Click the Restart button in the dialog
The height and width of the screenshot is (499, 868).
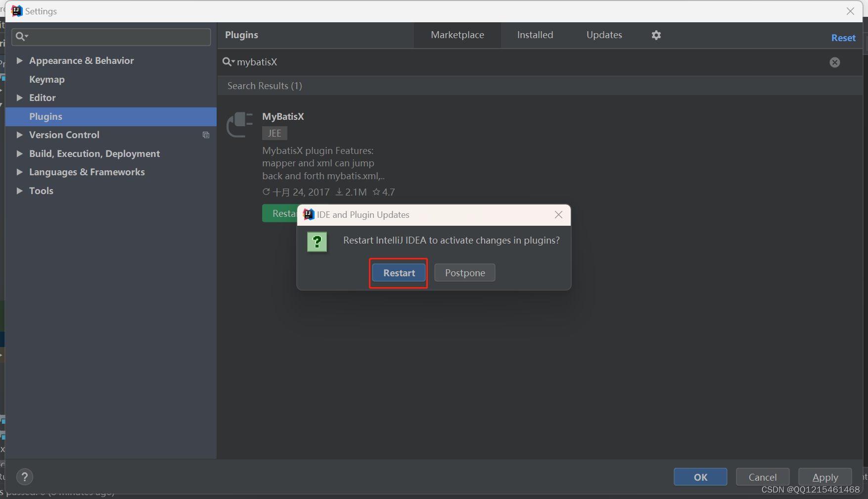click(x=399, y=273)
